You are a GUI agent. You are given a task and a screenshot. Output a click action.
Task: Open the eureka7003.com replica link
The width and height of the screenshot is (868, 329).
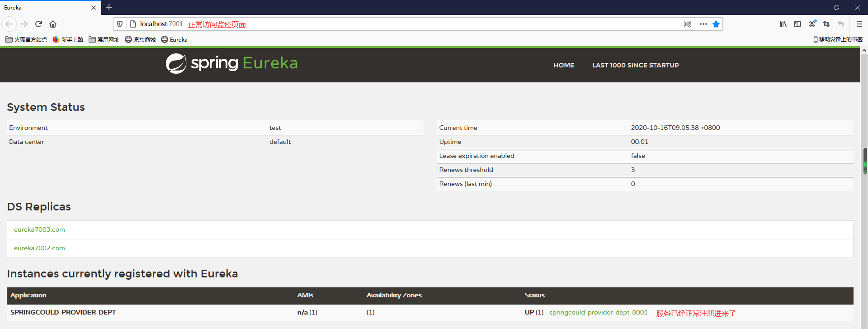coord(39,229)
